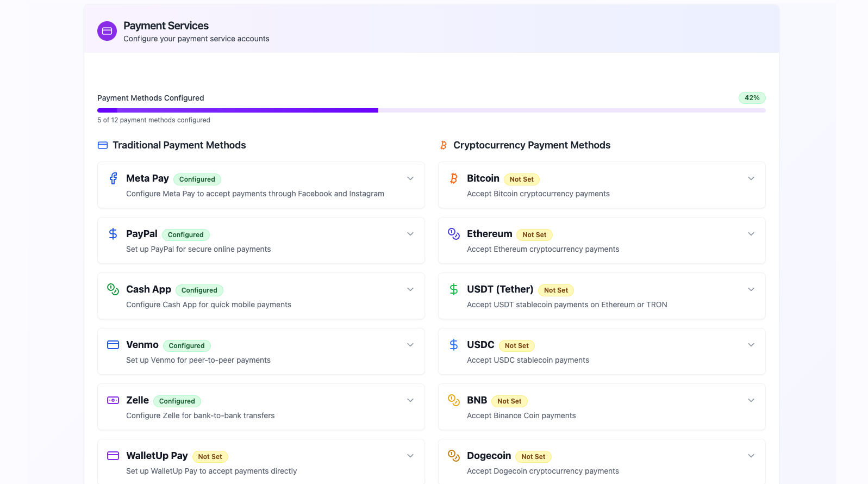Click the WalletUp Pay card icon
Image resolution: width=868 pixels, height=484 pixels.
click(x=113, y=456)
